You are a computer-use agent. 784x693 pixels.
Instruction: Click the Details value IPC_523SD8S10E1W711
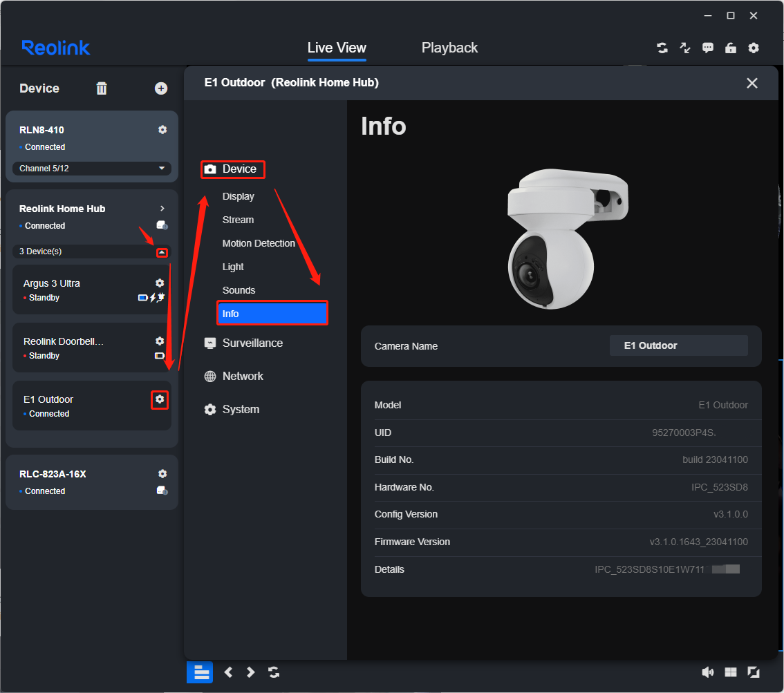(x=649, y=569)
